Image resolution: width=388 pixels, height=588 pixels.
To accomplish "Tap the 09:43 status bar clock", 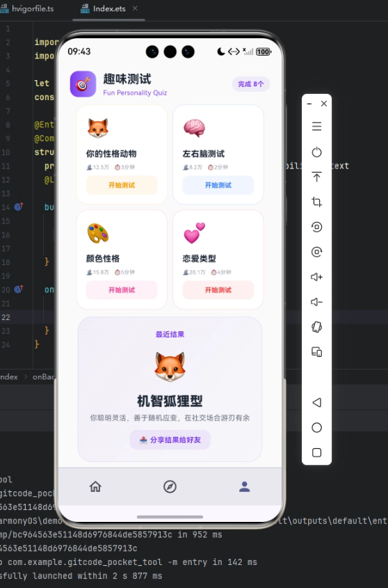I will [x=79, y=51].
